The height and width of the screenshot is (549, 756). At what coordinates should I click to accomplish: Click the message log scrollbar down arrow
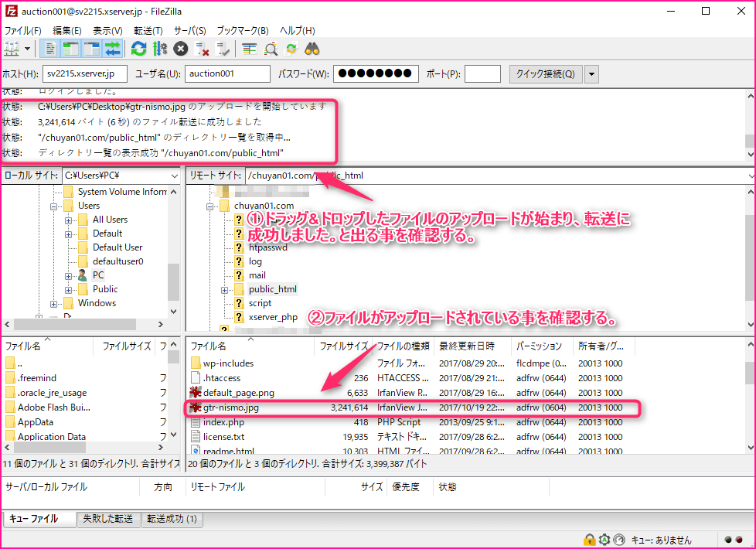click(x=751, y=155)
